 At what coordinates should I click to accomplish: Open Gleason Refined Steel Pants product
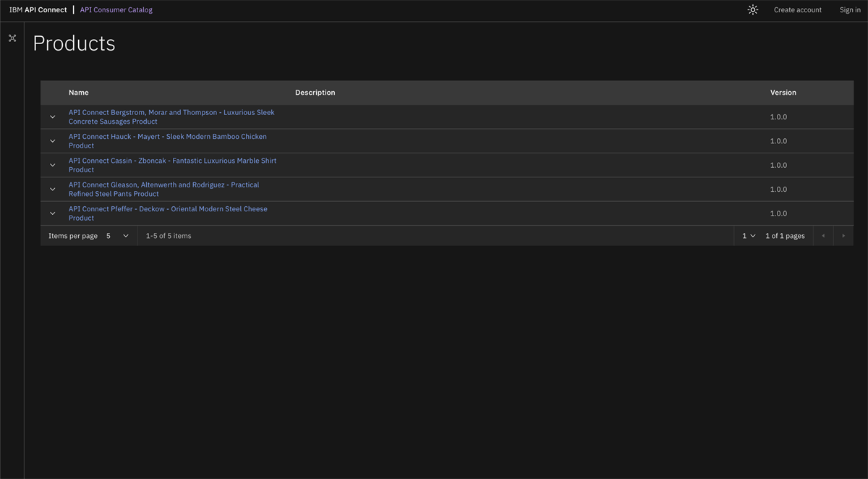click(x=163, y=189)
